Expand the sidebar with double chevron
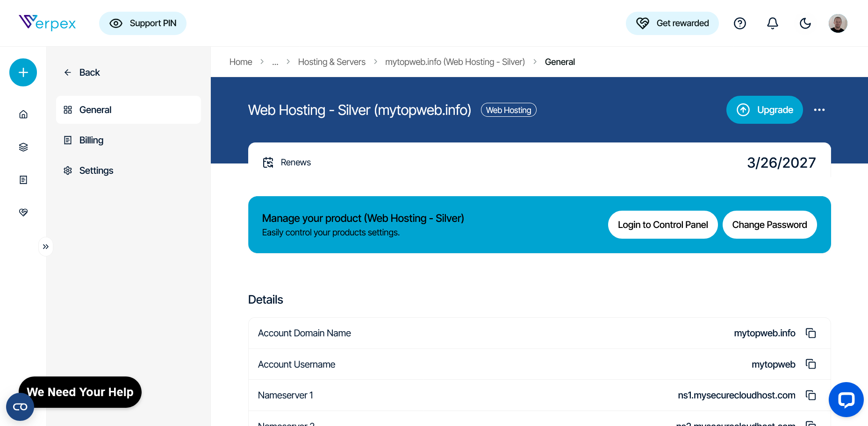The width and height of the screenshot is (868, 426). [46, 247]
